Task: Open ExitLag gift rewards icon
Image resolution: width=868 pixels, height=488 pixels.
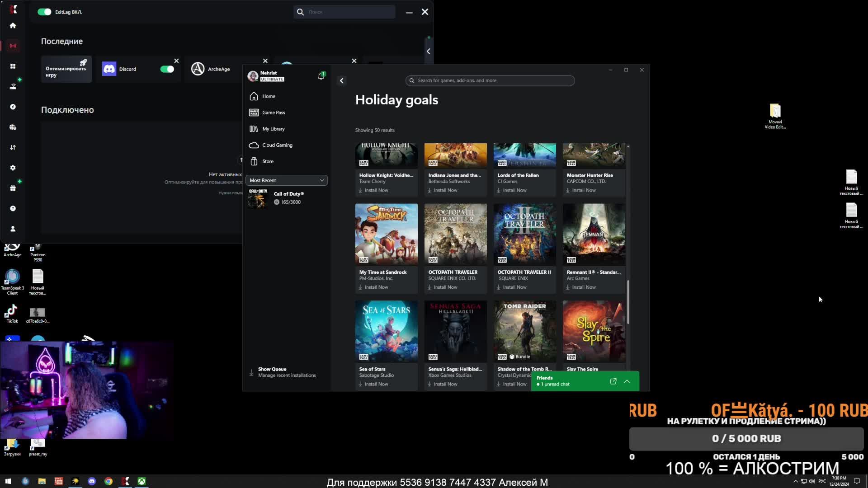Action: [x=13, y=188]
